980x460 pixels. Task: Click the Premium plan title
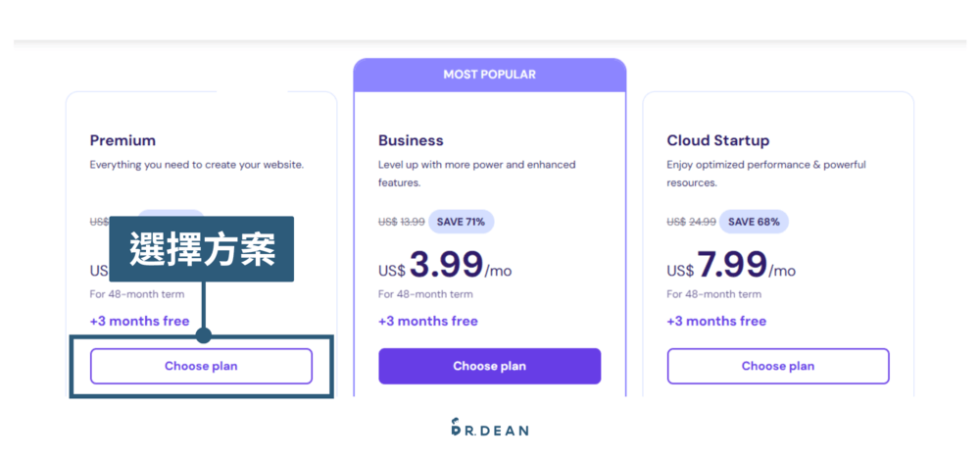pyautogui.click(x=122, y=140)
